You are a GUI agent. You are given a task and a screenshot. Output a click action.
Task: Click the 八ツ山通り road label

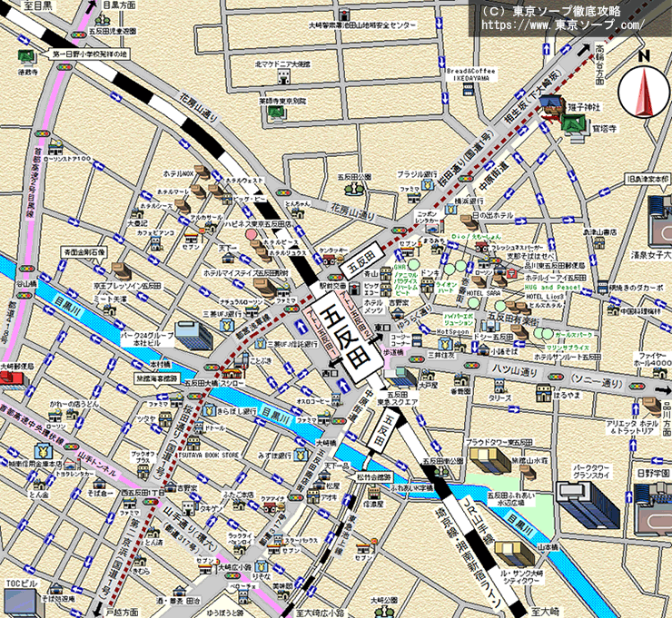514,370
